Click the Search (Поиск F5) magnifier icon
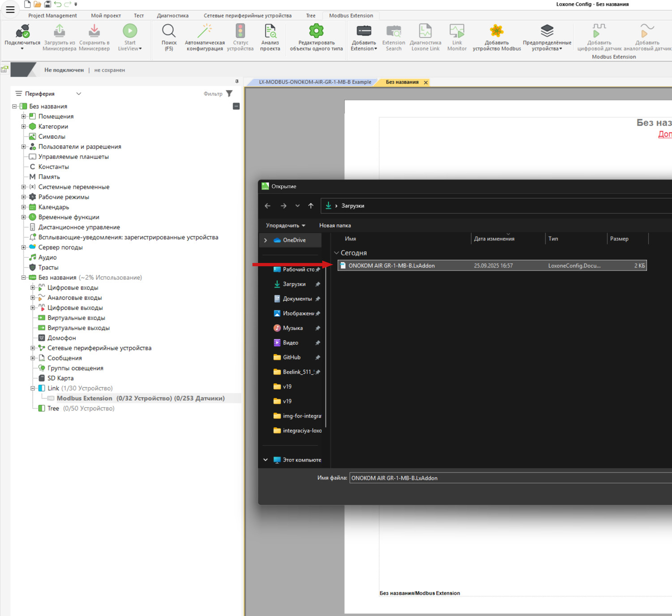 pos(168,31)
